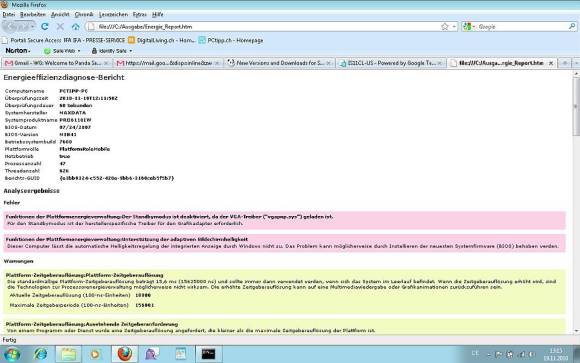Click the scrollbar down arrow
The height and width of the screenshot is (363, 580).
576,330
